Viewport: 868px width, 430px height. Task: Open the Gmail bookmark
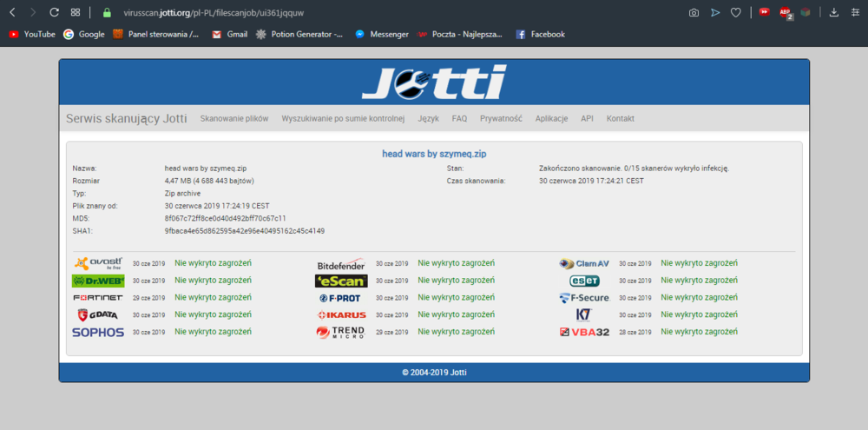(x=230, y=35)
